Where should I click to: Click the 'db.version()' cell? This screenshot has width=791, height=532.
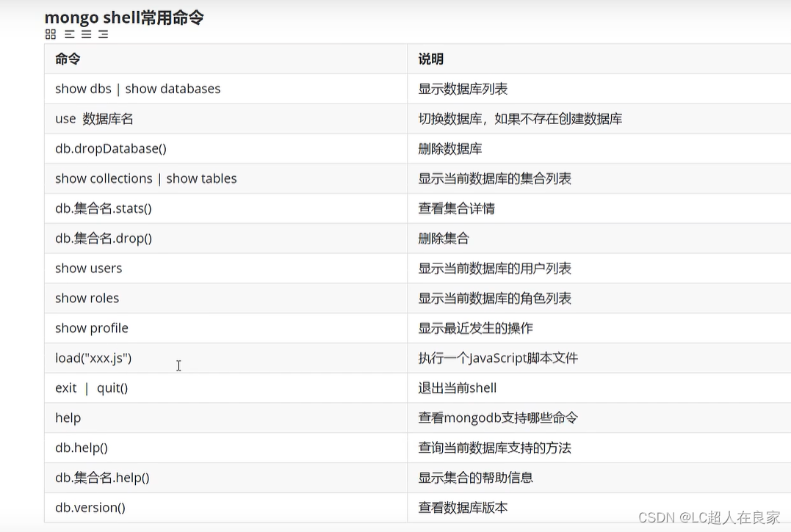tap(226, 507)
